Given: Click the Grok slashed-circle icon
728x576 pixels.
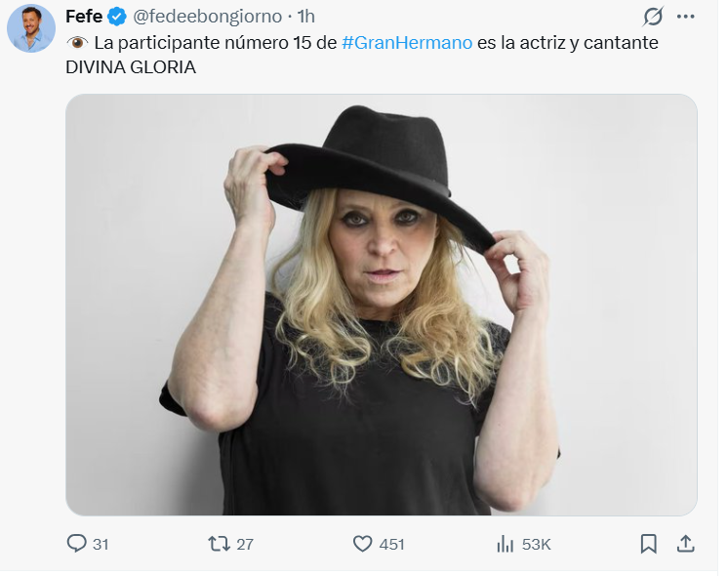Looking at the screenshot, I should [x=653, y=17].
